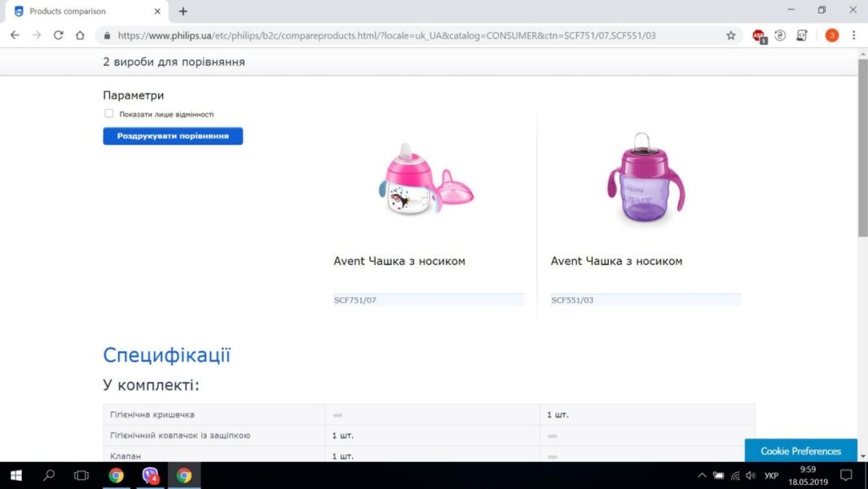The width and height of the screenshot is (868, 489).
Task: Open the Windows Start menu
Action: [x=16, y=475]
